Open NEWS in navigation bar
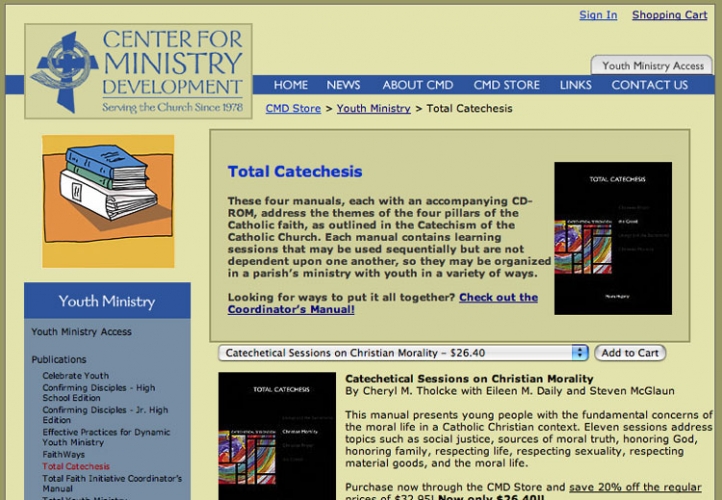Screen dimensions: 722x500 [344, 85]
